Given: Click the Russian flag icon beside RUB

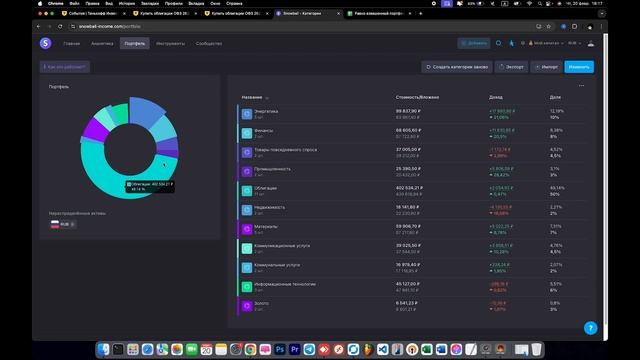Looking at the screenshot, I should (55, 224).
